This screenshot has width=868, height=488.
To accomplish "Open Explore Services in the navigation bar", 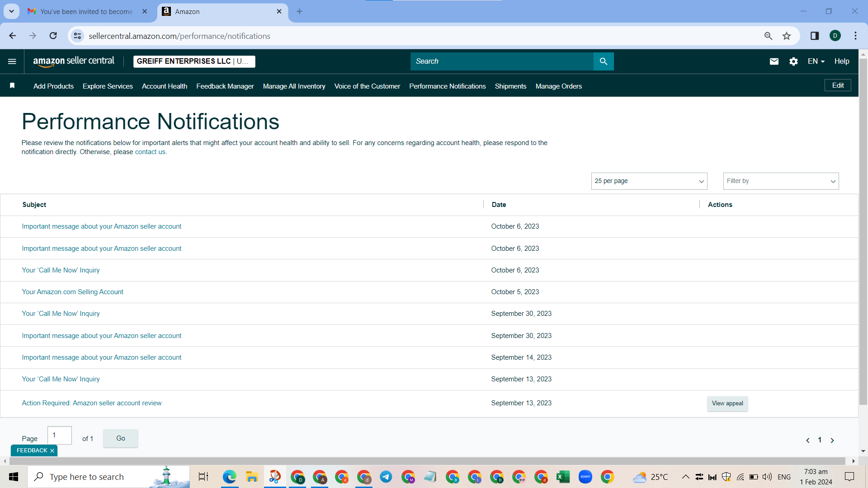I will 108,86.
